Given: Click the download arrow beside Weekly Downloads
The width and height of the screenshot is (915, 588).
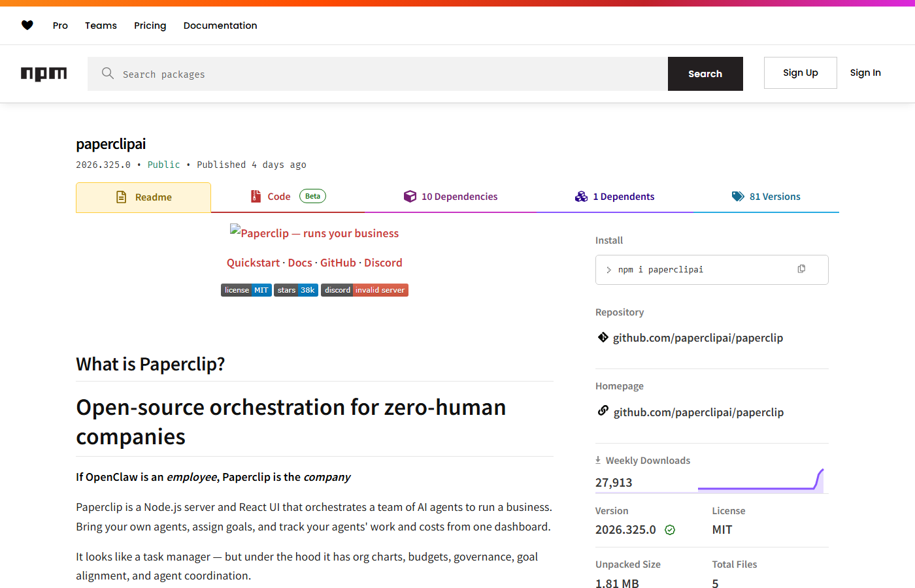Looking at the screenshot, I should (598, 460).
